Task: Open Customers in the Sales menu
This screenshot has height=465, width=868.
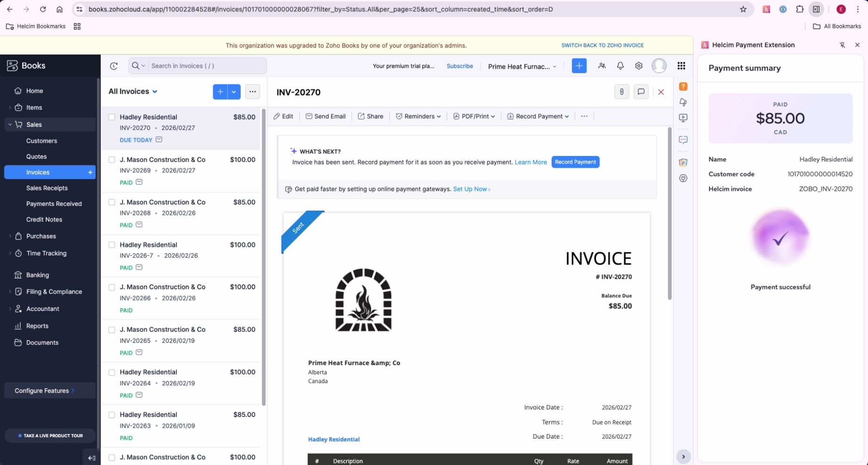Action: [41, 141]
